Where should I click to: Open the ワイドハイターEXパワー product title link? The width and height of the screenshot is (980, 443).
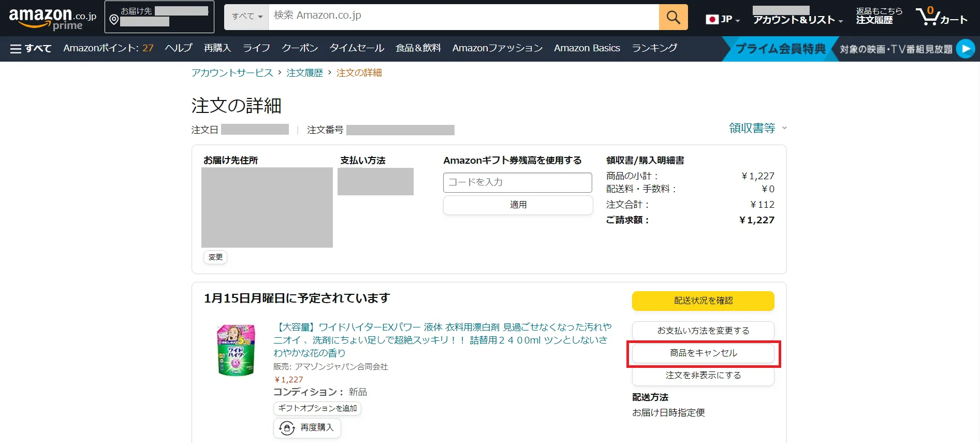(442, 340)
